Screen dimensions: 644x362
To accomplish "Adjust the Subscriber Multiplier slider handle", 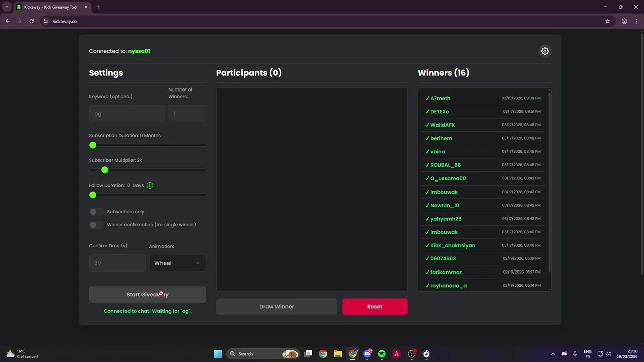I will pyautogui.click(x=105, y=170).
